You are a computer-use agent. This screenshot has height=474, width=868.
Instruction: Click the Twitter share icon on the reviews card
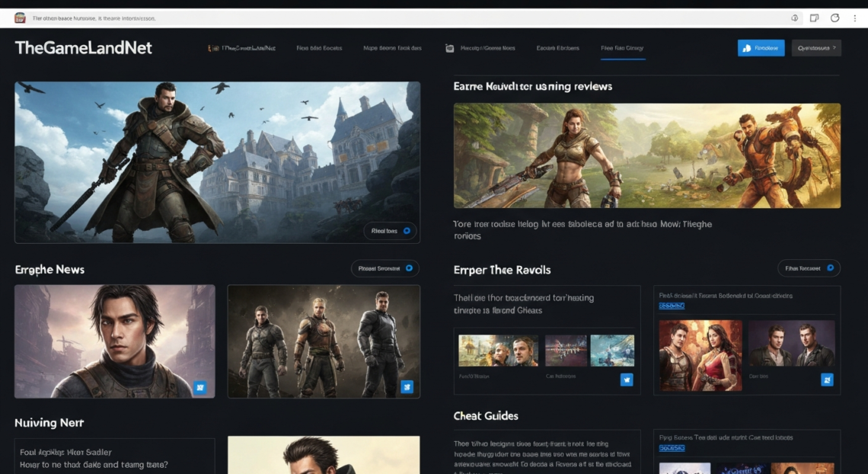pyautogui.click(x=626, y=380)
